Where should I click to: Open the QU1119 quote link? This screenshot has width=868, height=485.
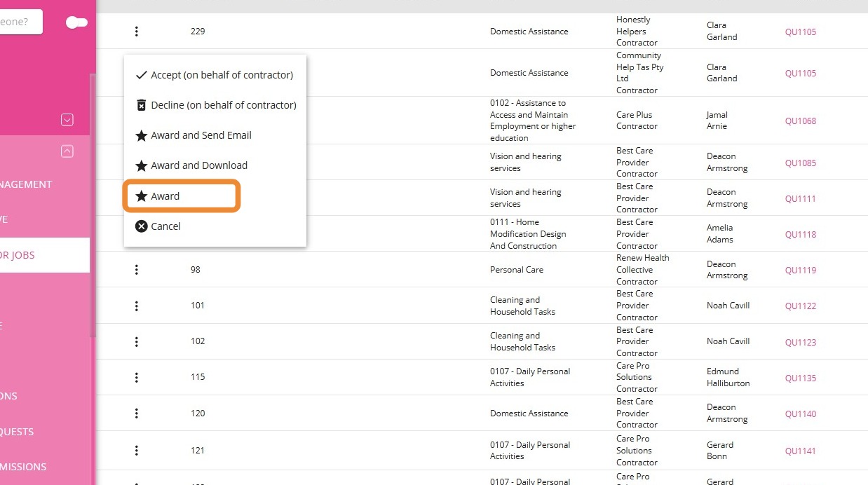pyautogui.click(x=800, y=270)
